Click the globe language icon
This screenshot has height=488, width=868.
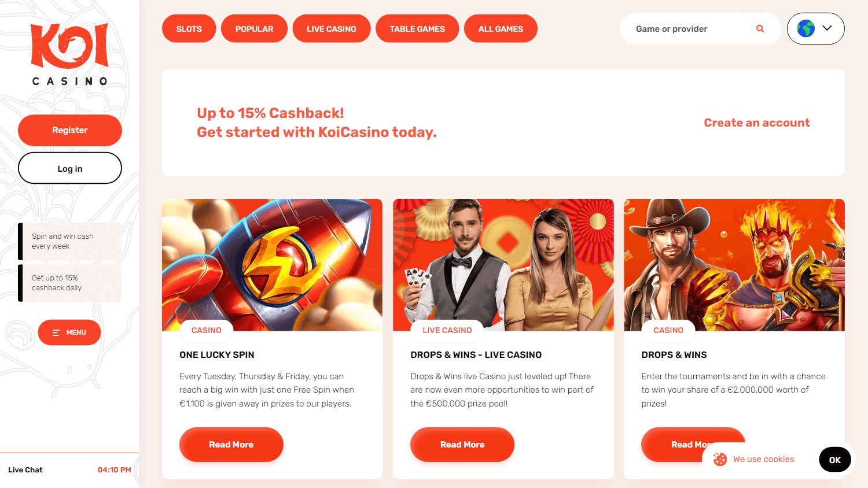coord(806,28)
